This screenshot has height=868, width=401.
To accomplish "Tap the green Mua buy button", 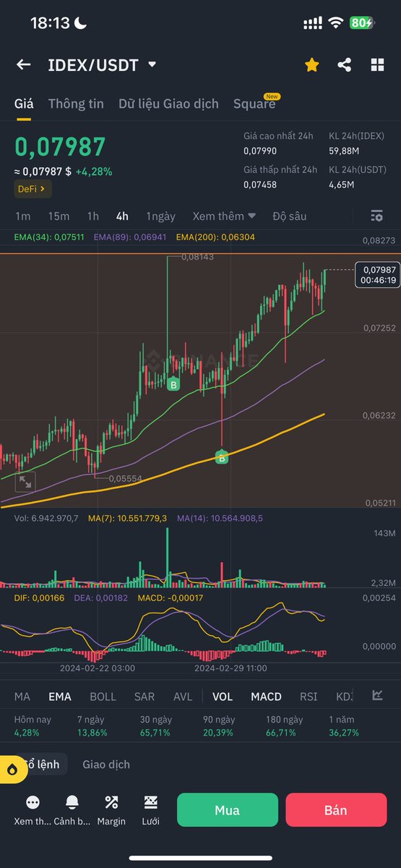I will coord(228,810).
